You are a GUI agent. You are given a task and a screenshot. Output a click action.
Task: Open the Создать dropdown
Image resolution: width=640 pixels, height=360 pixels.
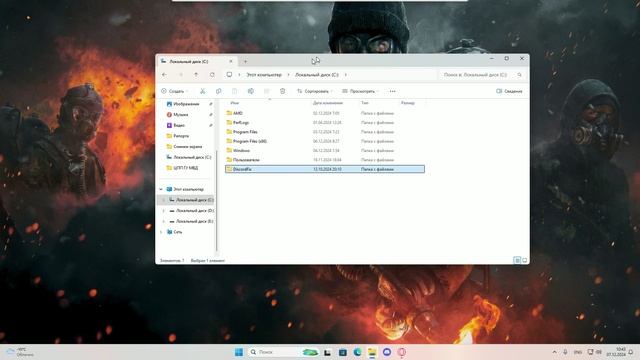coord(174,91)
